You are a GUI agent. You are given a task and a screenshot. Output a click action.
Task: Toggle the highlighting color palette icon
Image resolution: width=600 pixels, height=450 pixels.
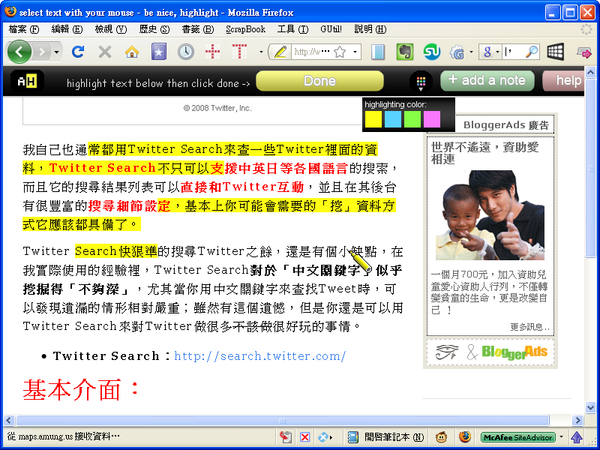(x=421, y=82)
